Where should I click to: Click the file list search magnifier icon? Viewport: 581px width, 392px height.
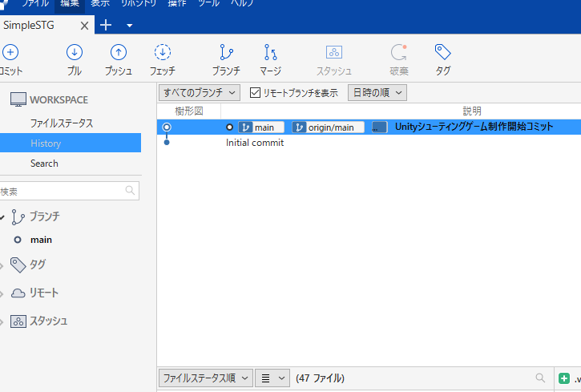540,378
